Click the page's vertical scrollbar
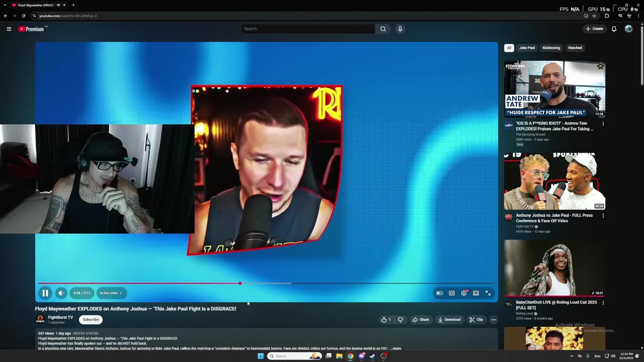The height and width of the screenshot is (362, 644). [641, 55]
